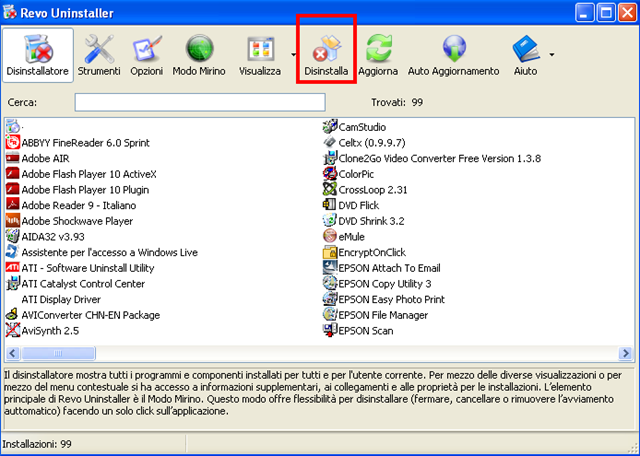Screen dimensions: 640x456
Task: Click the horizontal scrollbar thumb
Action: pyautogui.click(x=58, y=353)
